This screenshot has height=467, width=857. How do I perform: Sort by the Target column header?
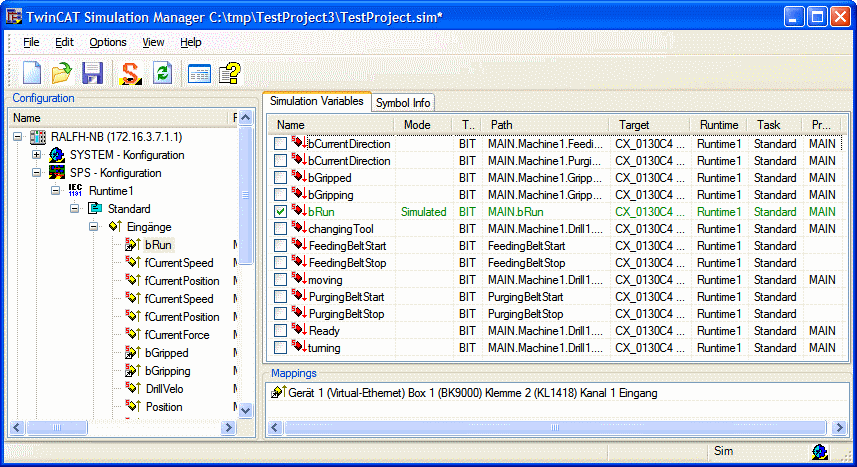pyautogui.click(x=650, y=125)
